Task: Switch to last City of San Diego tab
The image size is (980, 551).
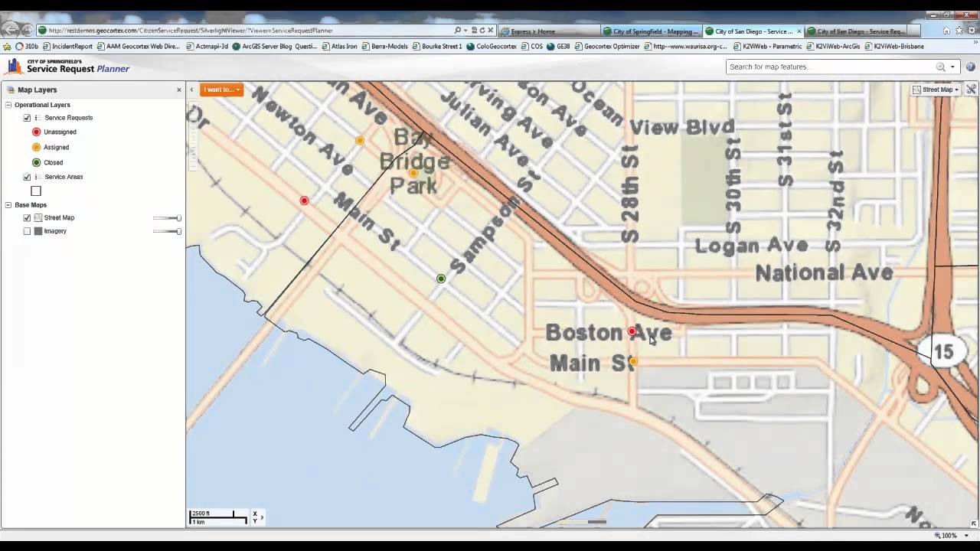Action: point(855,31)
